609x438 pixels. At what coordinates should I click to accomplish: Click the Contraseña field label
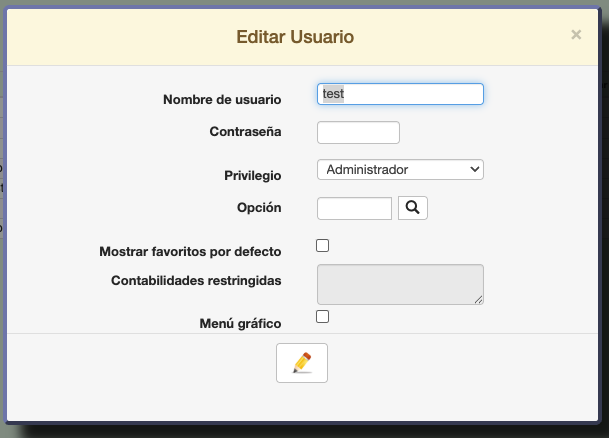245,132
